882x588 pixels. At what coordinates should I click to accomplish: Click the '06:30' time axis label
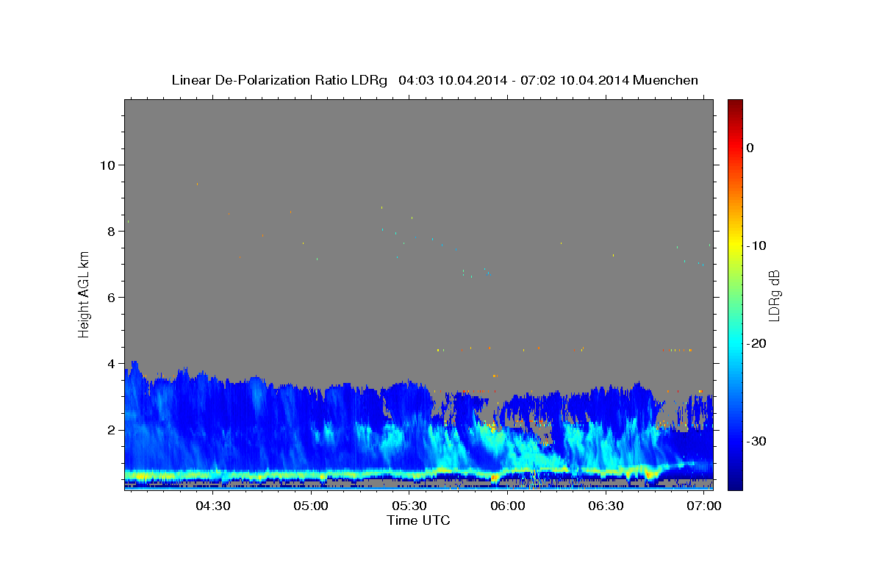(606, 506)
